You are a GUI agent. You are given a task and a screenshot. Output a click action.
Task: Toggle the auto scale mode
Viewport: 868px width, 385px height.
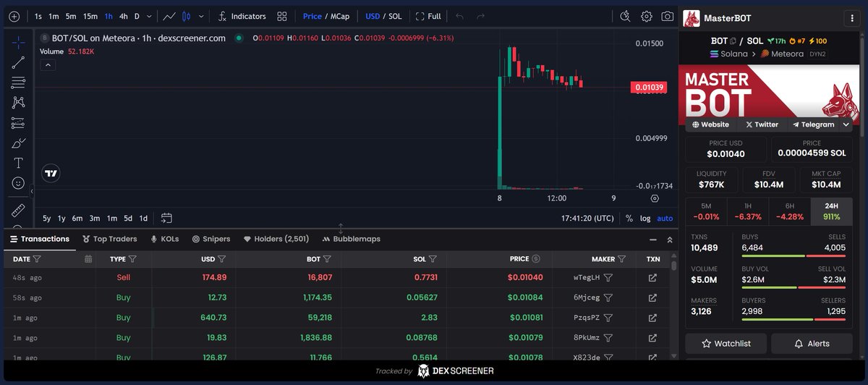[665, 218]
